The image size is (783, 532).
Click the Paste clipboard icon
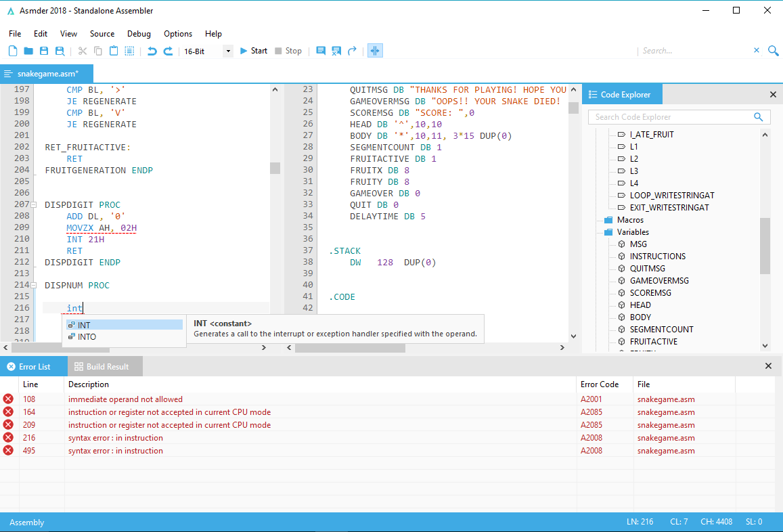pyautogui.click(x=114, y=51)
